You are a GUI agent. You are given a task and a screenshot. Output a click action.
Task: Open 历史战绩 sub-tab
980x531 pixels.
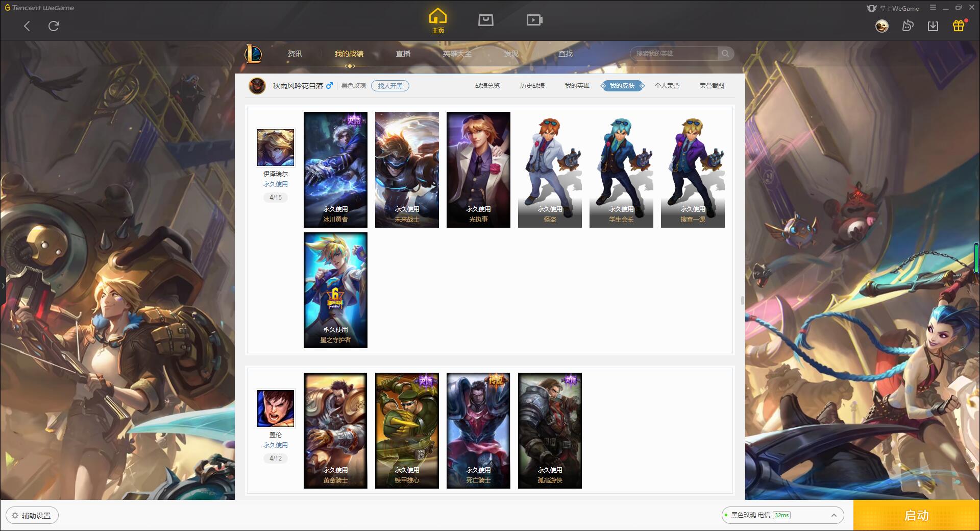point(532,86)
